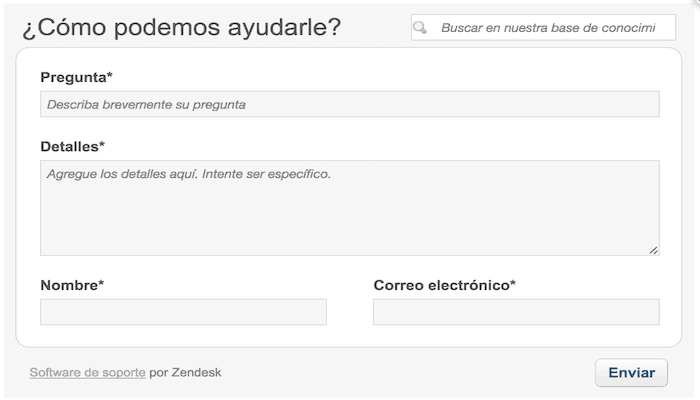
Task: Click the asterisk beside the Pregunta label
Action: (110, 75)
